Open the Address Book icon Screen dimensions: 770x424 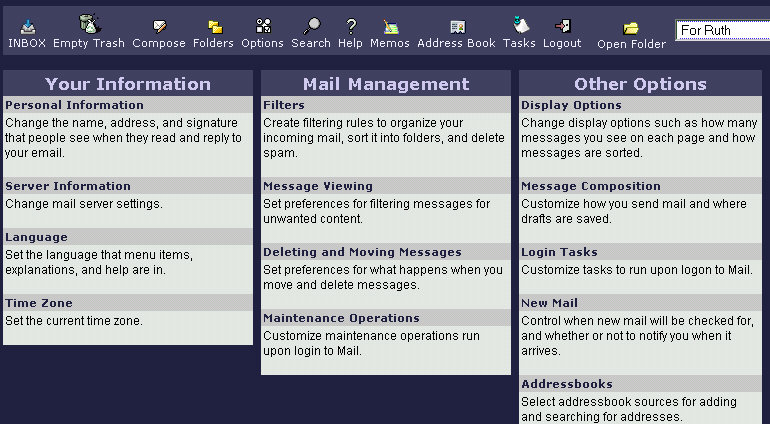(x=456, y=27)
